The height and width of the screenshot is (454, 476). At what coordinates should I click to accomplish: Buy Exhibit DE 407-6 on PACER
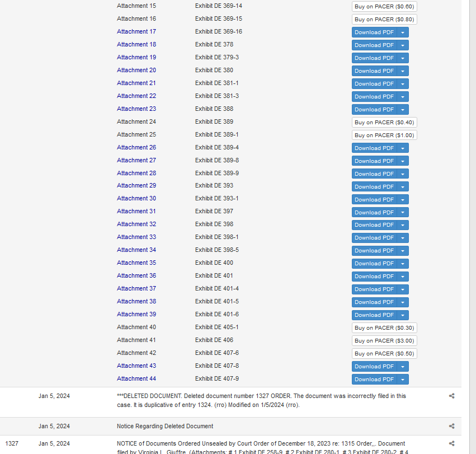point(384,353)
